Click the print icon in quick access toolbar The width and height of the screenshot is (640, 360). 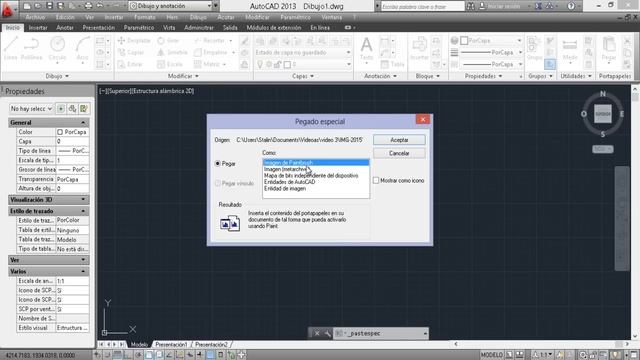click(x=88, y=6)
